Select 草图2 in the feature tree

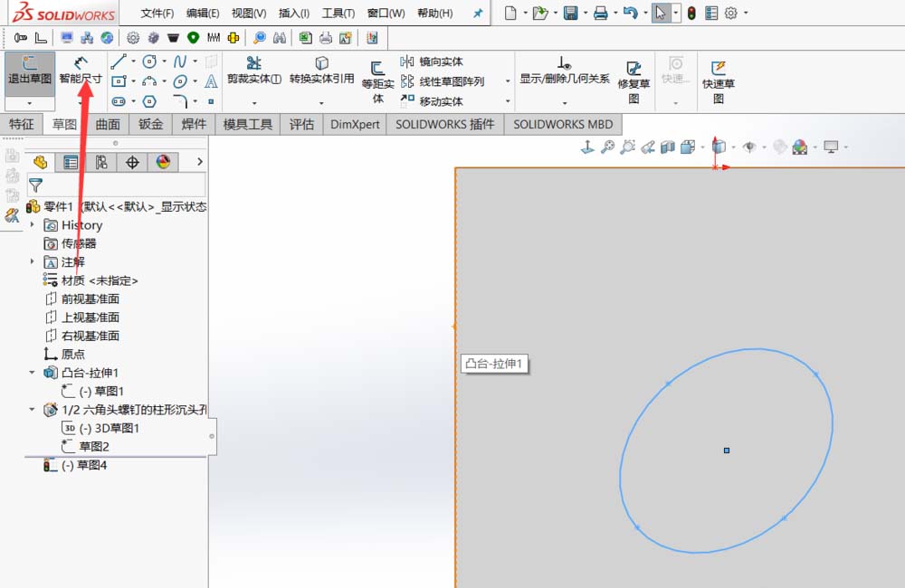point(92,446)
